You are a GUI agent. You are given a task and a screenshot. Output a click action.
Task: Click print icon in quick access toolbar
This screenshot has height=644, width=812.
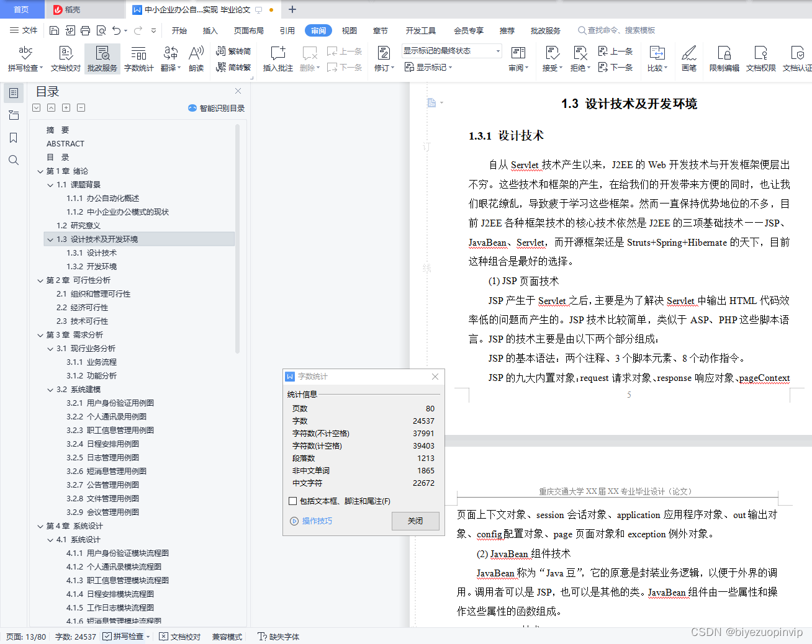tap(86, 30)
